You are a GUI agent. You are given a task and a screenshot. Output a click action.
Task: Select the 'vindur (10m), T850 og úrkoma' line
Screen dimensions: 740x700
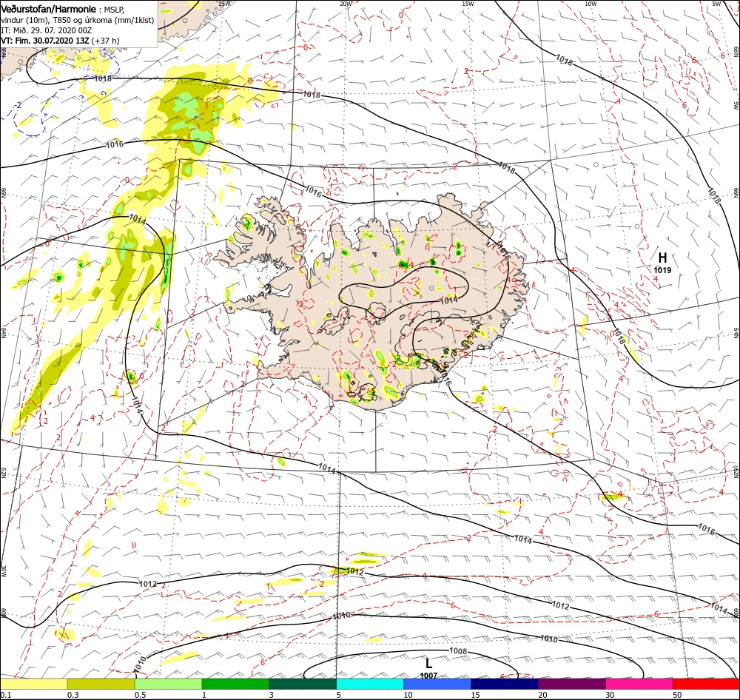[x=78, y=20]
